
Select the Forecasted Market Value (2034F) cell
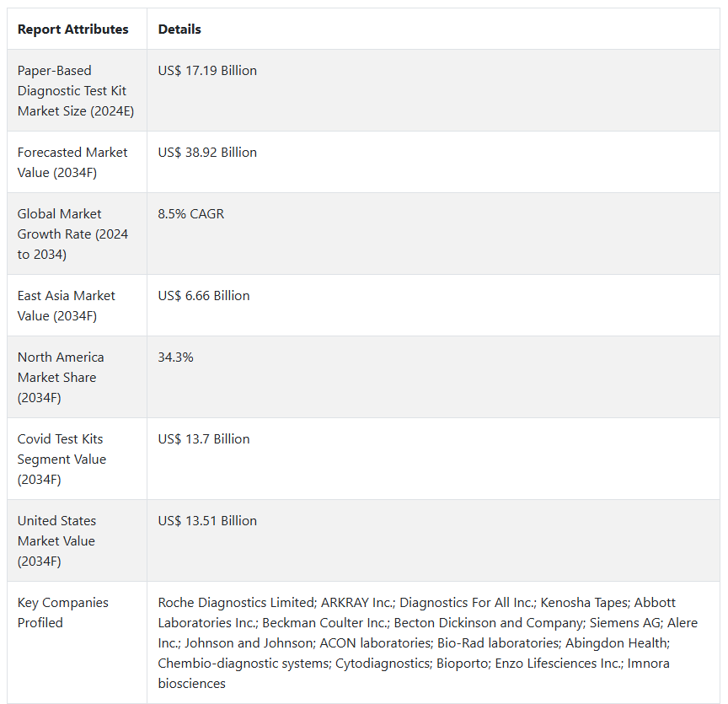(x=72, y=163)
